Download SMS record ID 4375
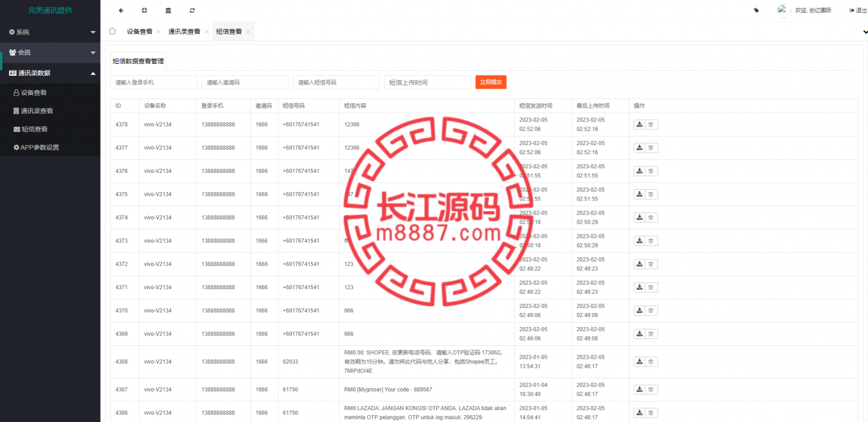 640,194
